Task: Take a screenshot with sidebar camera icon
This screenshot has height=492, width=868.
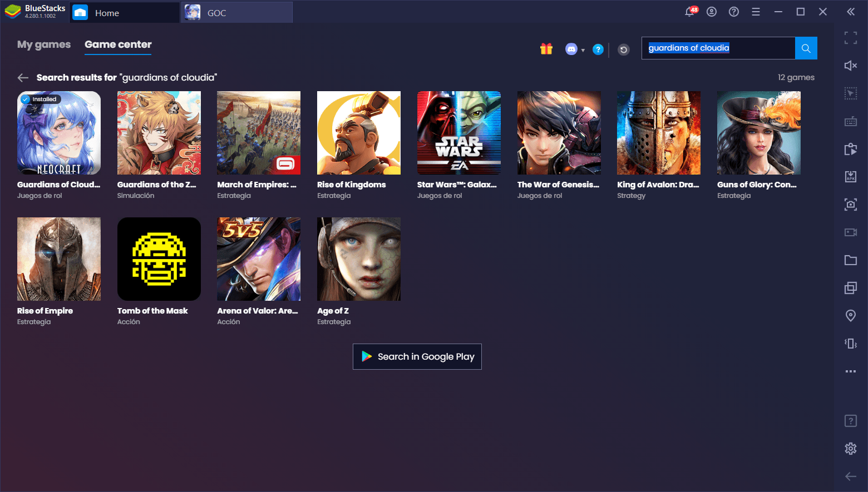Action: pyautogui.click(x=851, y=205)
